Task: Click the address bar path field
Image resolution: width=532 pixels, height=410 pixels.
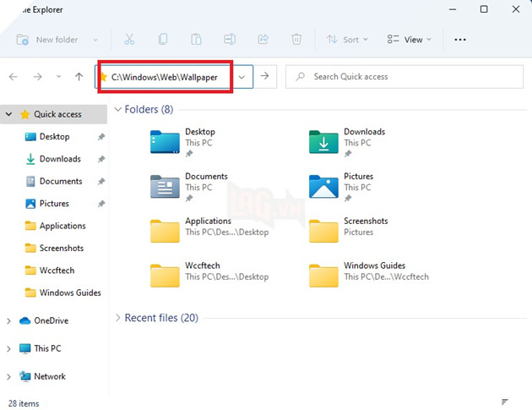Action: (164, 77)
